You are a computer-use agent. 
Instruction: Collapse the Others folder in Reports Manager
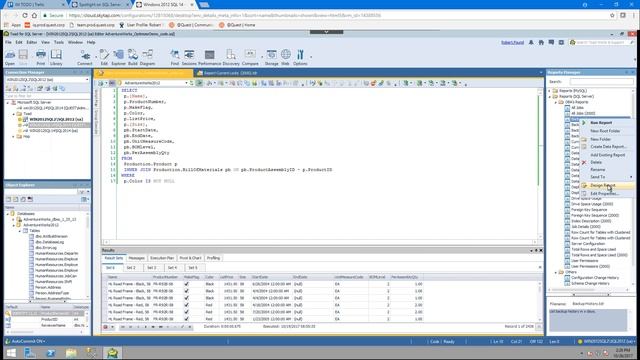click(556, 272)
